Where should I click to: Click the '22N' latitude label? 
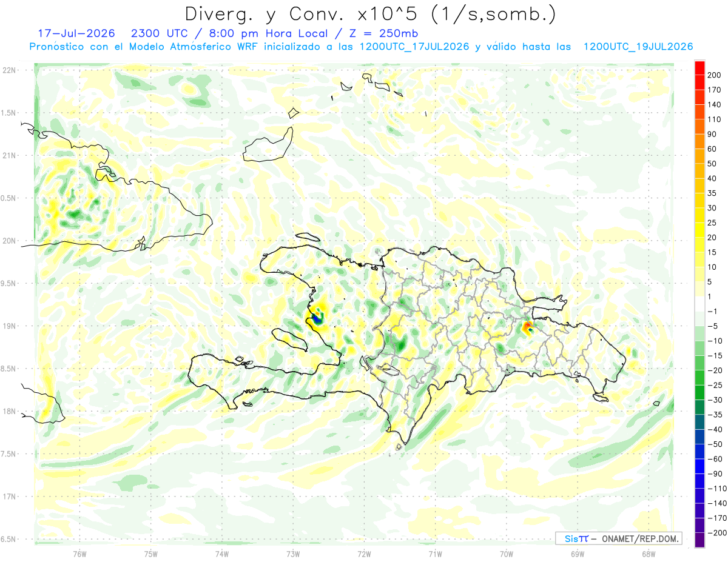[9, 70]
